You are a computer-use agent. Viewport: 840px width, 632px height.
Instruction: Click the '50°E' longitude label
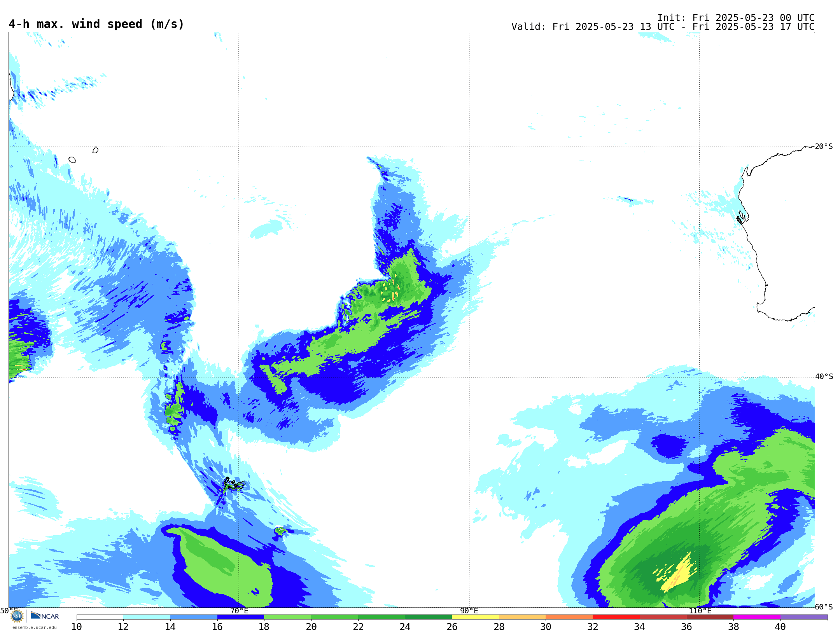click(x=9, y=611)
